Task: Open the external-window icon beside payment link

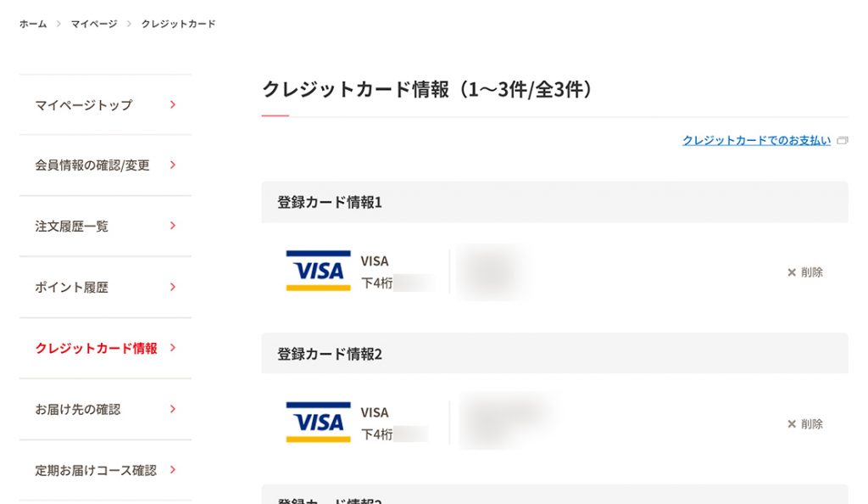Action: 842,141
